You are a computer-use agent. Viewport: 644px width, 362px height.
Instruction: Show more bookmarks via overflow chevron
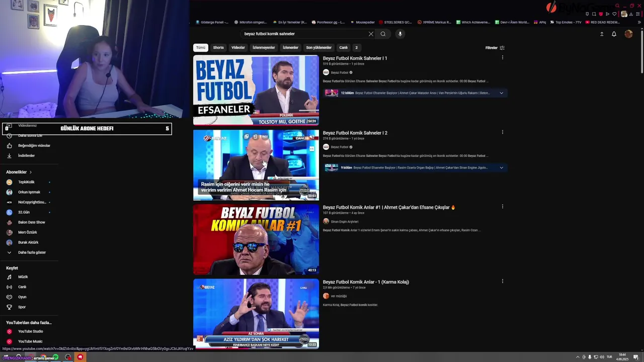tap(639, 22)
